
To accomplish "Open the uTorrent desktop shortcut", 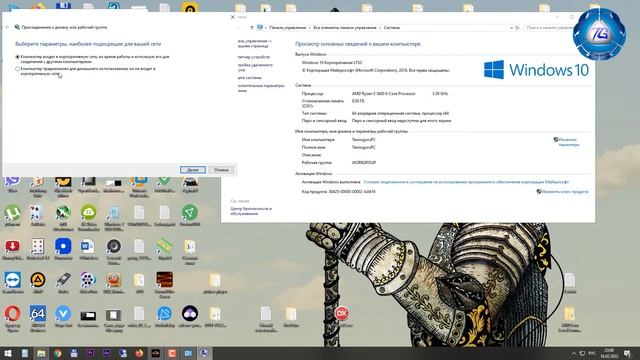I will 12,215.
